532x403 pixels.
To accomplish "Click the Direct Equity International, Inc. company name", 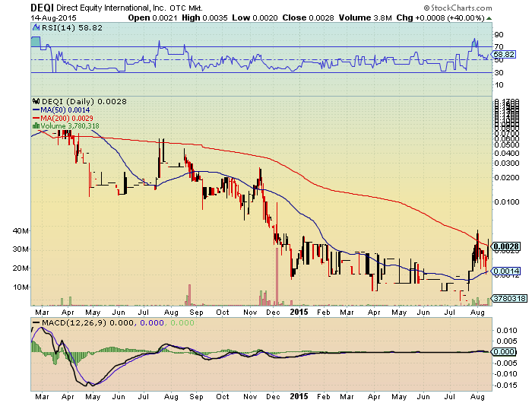I will tap(112, 8).
